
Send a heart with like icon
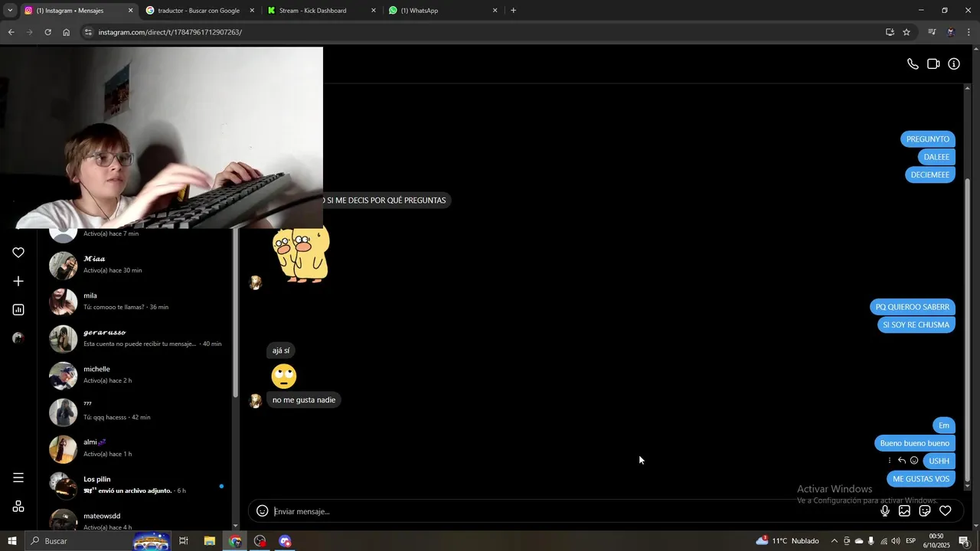tap(946, 511)
